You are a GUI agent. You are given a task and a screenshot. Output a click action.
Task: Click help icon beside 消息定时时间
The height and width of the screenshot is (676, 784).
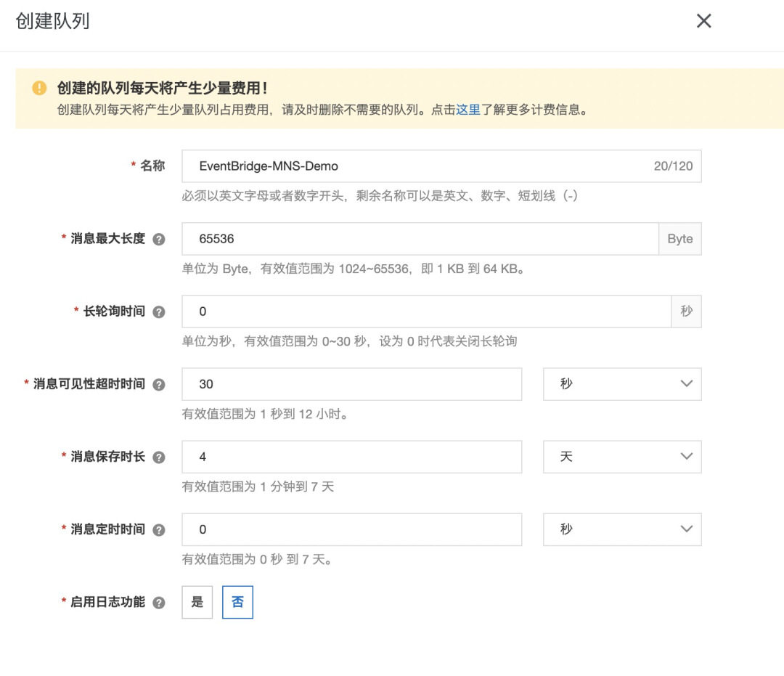click(159, 530)
